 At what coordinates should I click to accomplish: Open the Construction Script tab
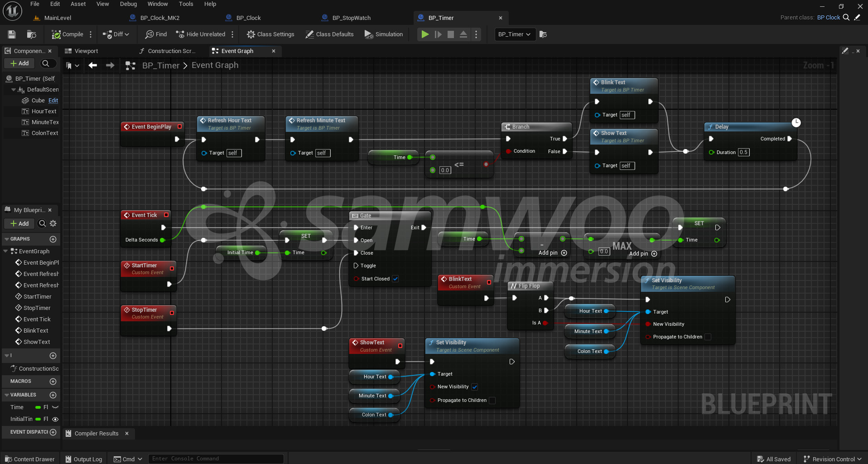(x=172, y=51)
